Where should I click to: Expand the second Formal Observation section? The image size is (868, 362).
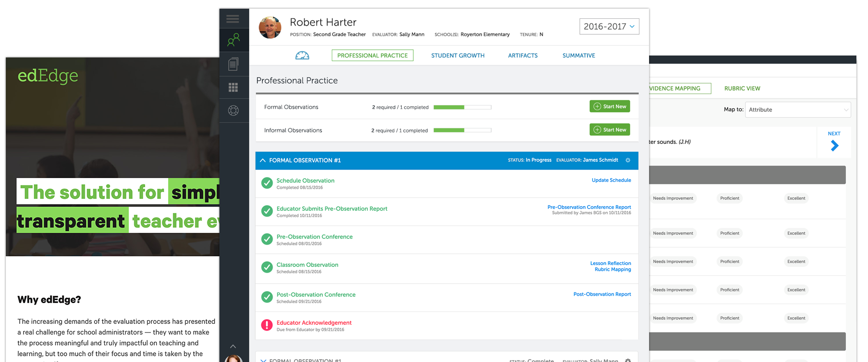263,360
